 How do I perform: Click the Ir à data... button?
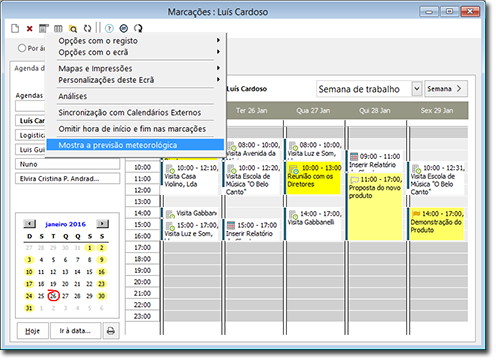(x=75, y=331)
